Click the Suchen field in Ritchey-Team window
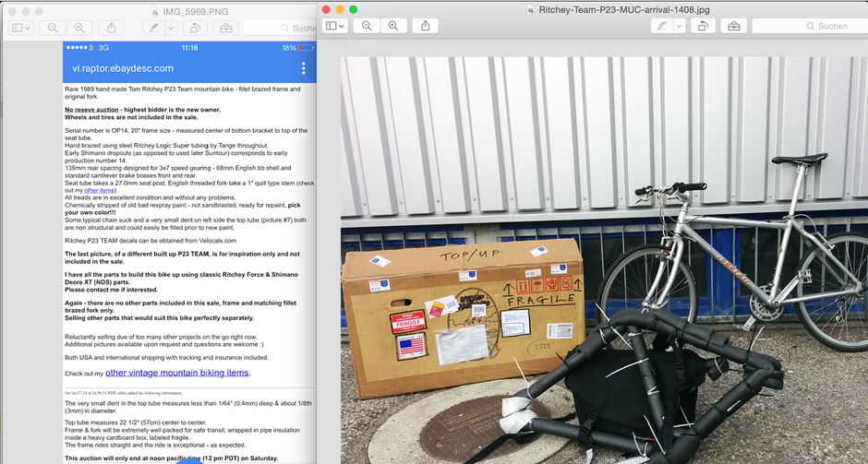868x464 pixels. (810, 26)
